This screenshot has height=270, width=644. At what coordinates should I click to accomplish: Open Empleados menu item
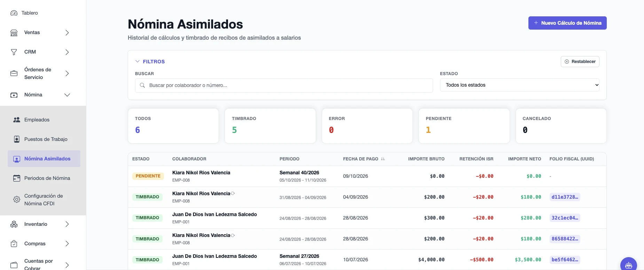coord(44,120)
